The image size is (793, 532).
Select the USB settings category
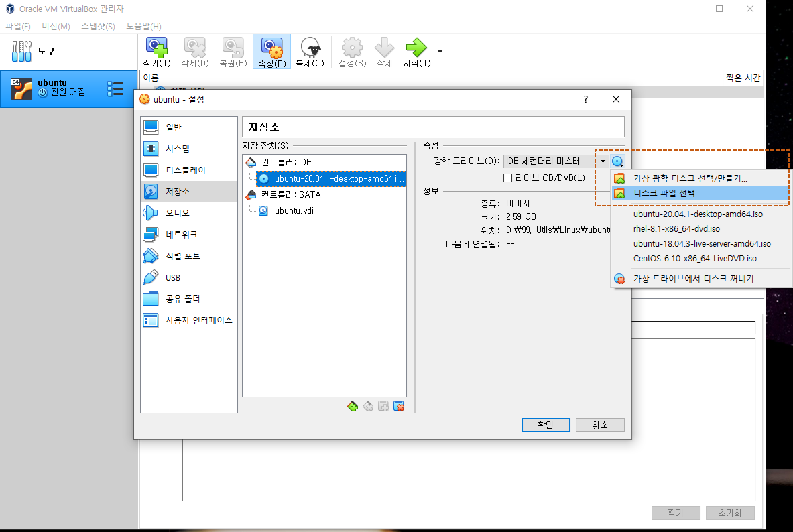[x=189, y=277]
